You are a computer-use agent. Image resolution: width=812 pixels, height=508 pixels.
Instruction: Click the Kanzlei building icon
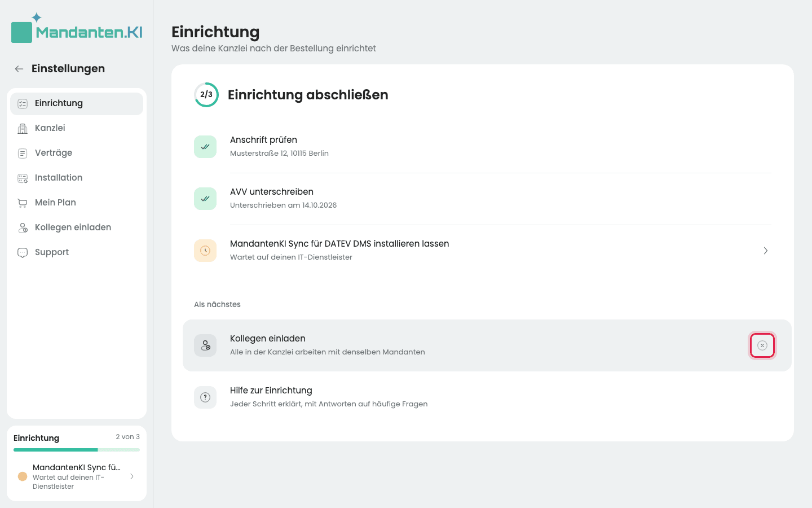[23, 129]
